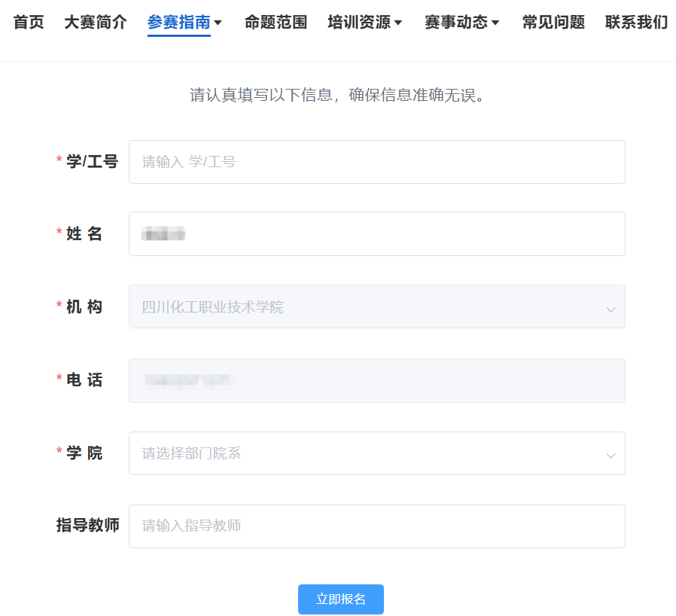Submit the form with 立即报名
The width and height of the screenshot is (676, 616).
click(x=341, y=599)
